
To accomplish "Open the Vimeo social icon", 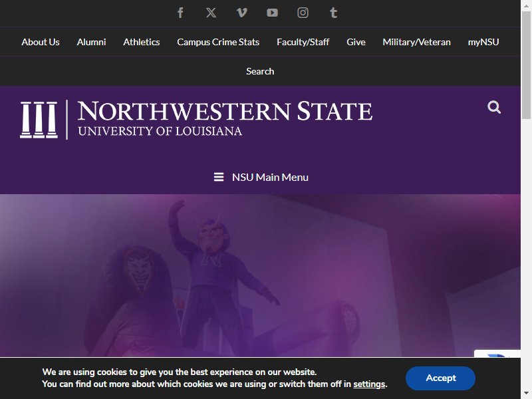I will click(241, 13).
